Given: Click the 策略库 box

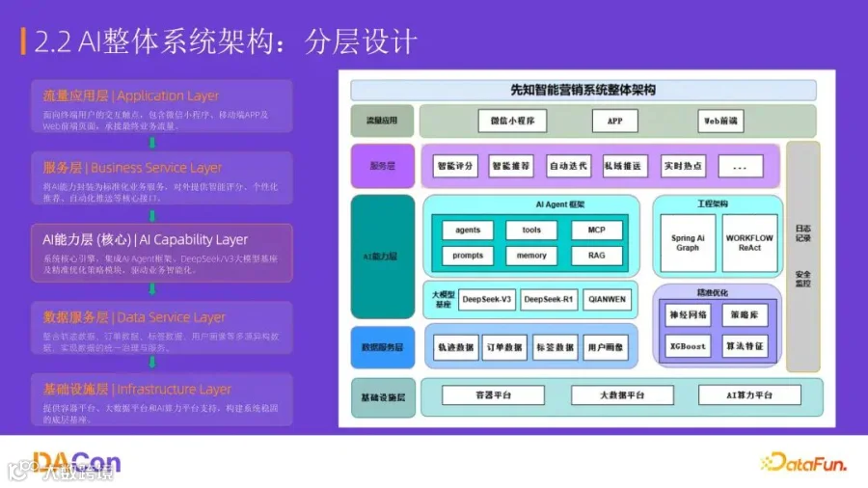Looking at the screenshot, I should click(745, 314).
